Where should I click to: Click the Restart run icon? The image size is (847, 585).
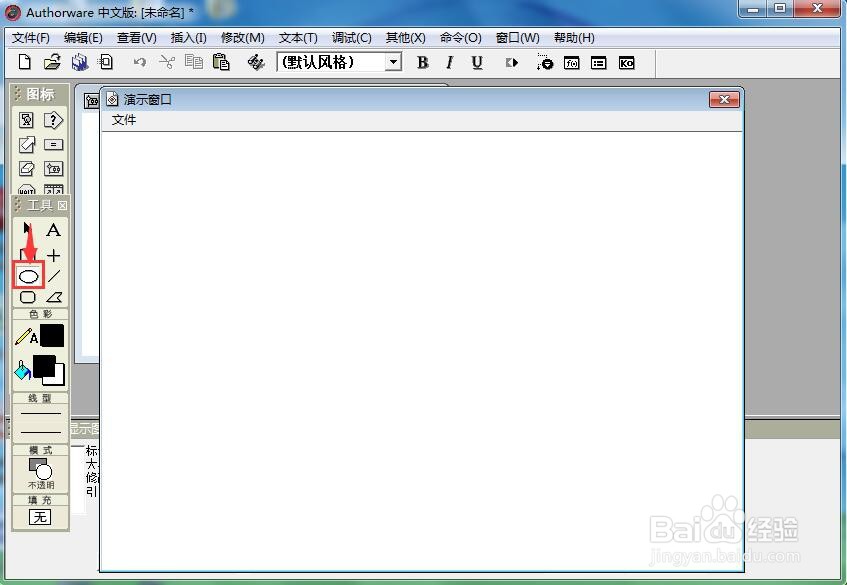(x=512, y=63)
